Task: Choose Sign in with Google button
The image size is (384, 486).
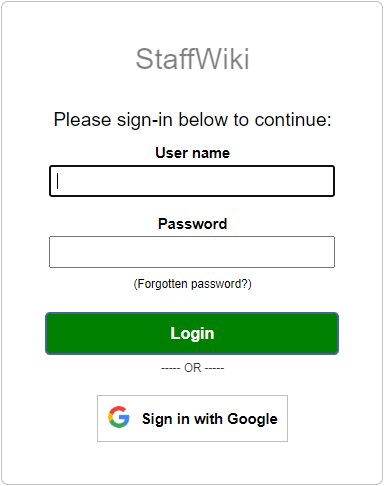Action: [192, 419]
